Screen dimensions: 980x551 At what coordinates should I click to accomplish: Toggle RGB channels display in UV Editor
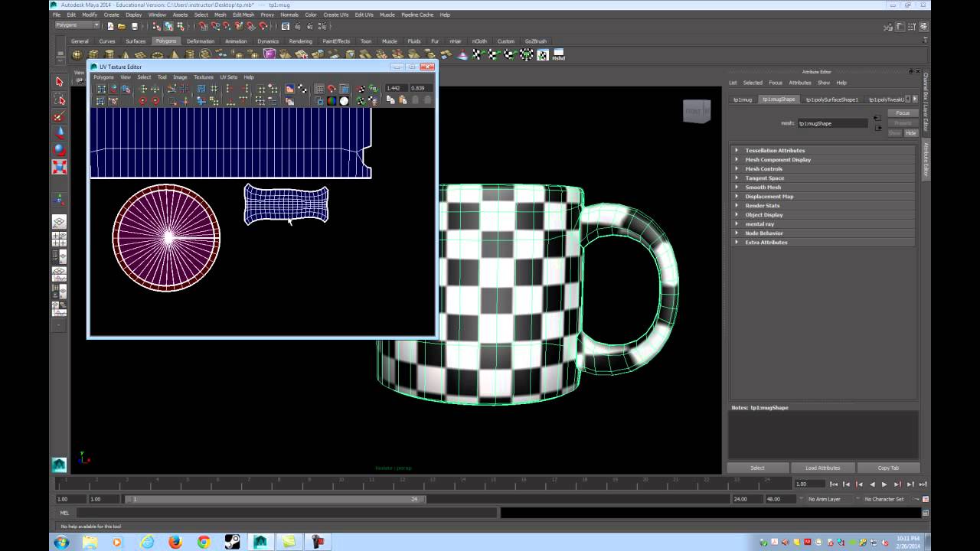click(x=332, y=101)
